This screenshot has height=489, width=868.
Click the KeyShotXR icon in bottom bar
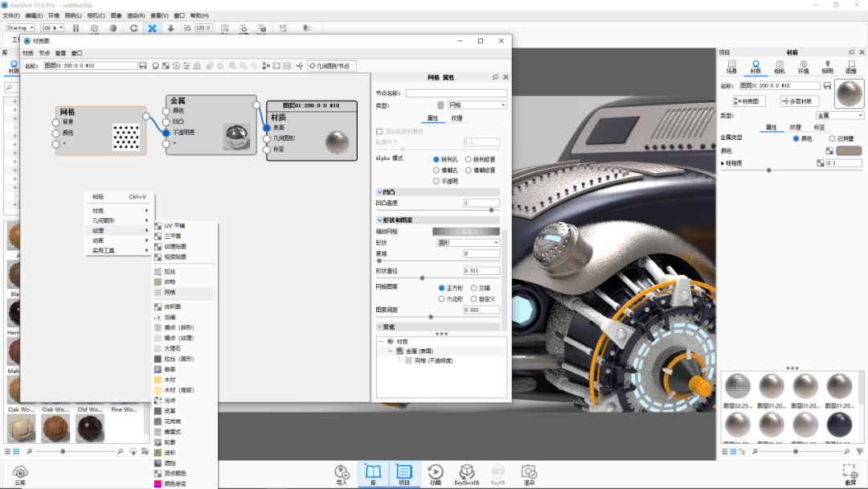coord(467,475)
